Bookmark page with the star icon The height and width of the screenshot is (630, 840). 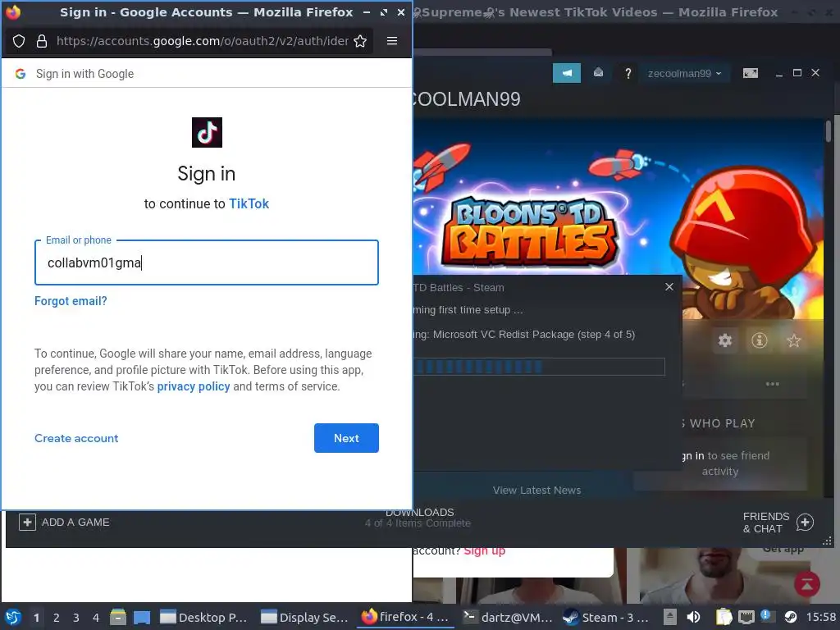(x=361, y=41)
